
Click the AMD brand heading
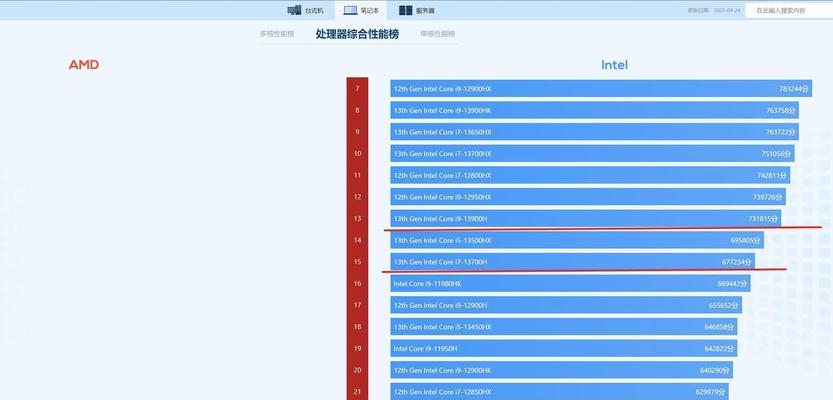(84, 65)
